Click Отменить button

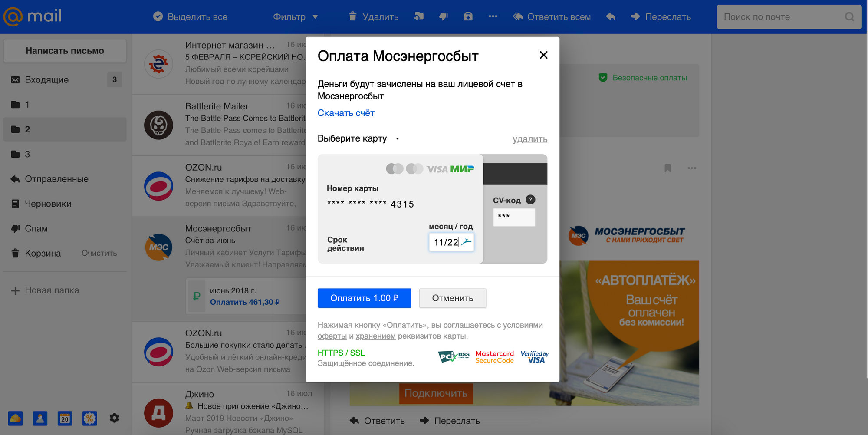[453, 298]
